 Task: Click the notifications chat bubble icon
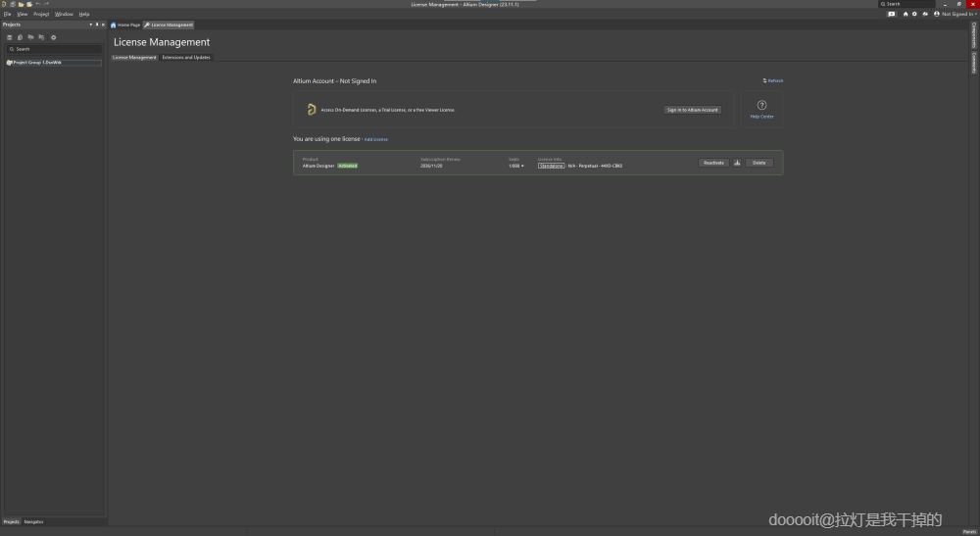891,14
